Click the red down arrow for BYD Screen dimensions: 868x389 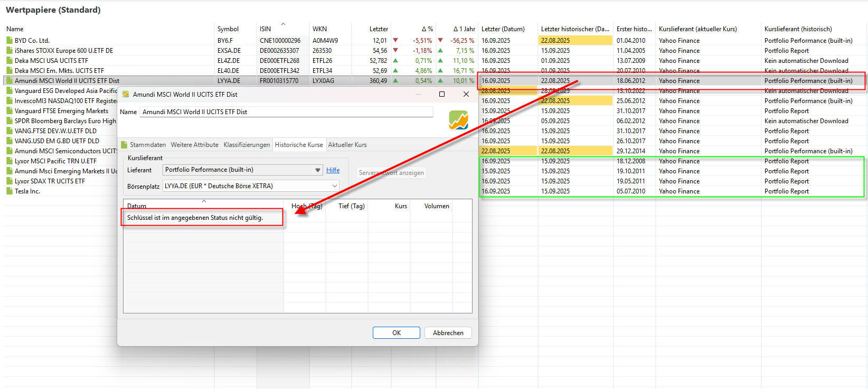click(x=395, y=41)
